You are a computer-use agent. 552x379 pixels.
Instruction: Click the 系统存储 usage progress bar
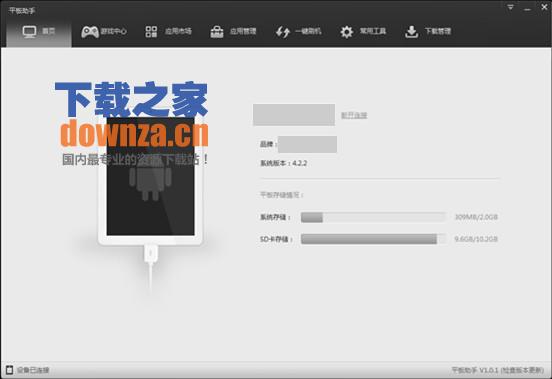click(x=374, y=217)
